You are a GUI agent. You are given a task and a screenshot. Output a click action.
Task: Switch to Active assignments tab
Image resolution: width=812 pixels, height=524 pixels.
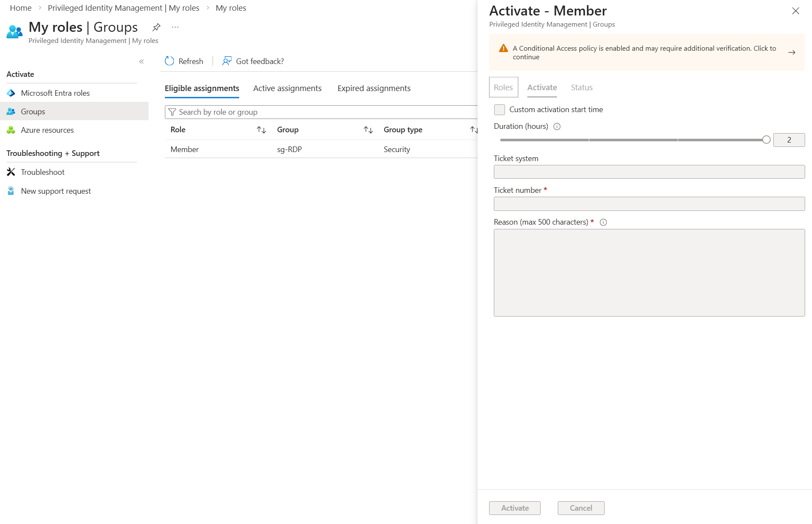click(287, 88)
